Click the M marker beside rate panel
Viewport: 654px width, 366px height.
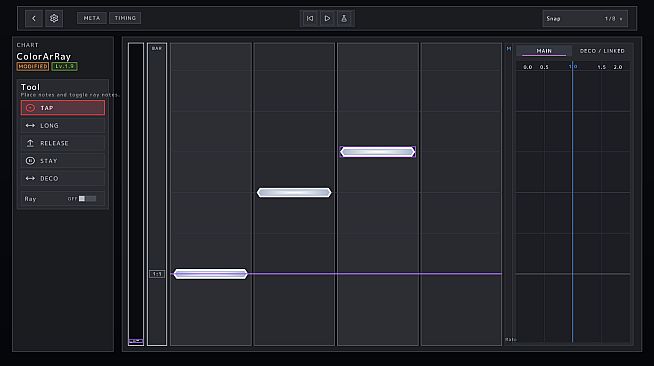(x=509, y=49)
